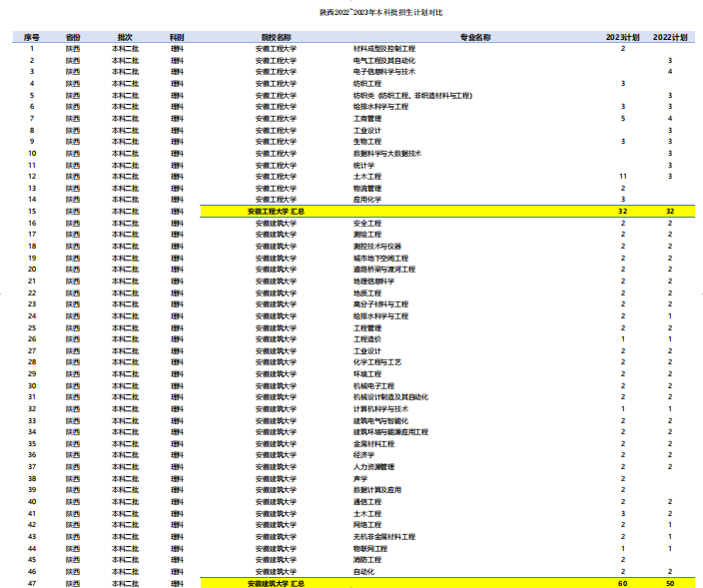
Task: Select the 省份 column header
Action: [x=74, y=36]
